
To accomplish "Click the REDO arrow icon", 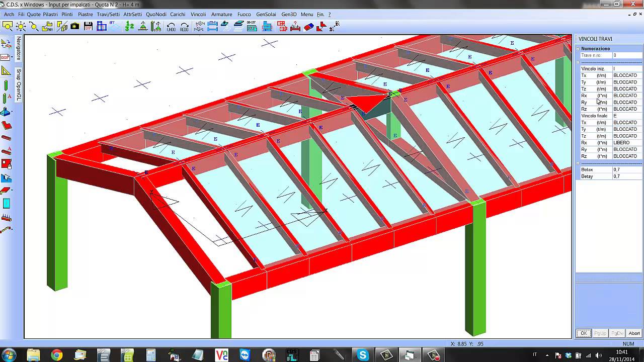I will (185, 26).
